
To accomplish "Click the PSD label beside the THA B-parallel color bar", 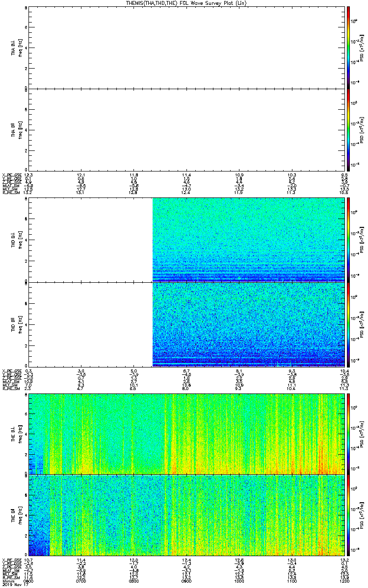I will 362,130.
